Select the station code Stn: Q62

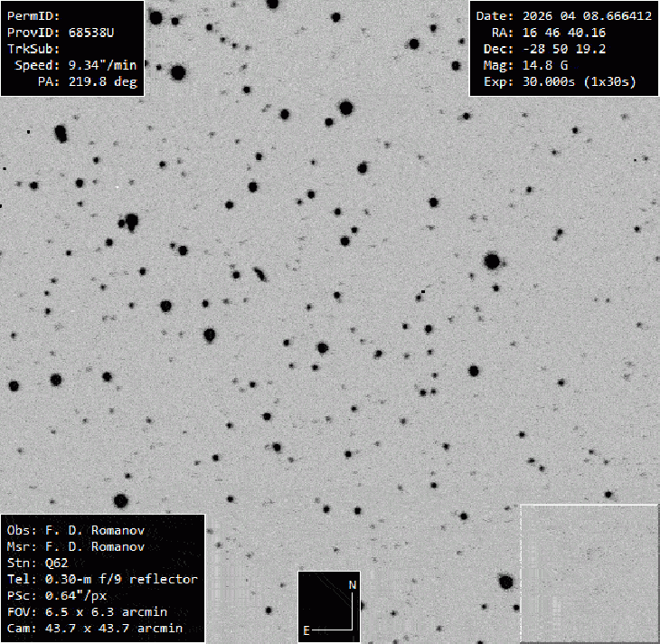pos(36,563)
